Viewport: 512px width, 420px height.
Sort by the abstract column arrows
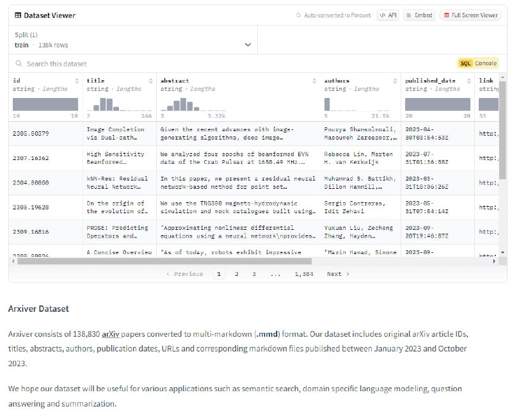(x=314, y=81)
